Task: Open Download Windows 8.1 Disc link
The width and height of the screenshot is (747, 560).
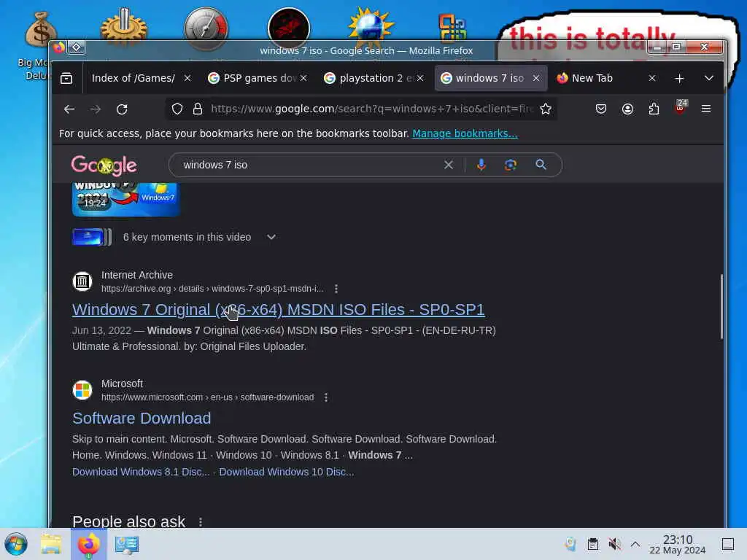Action: [141, 472]
